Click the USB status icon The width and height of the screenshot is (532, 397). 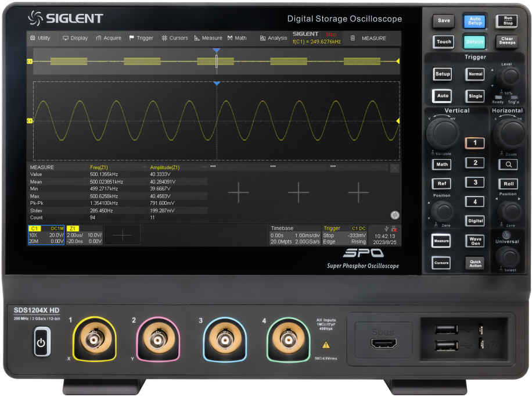[x=386, y=229]
